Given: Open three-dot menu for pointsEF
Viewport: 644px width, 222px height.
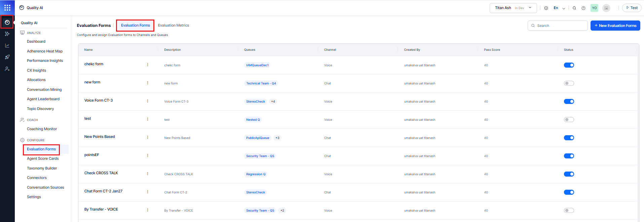Looking at the screenshot, I should click(x=148, y=155).
